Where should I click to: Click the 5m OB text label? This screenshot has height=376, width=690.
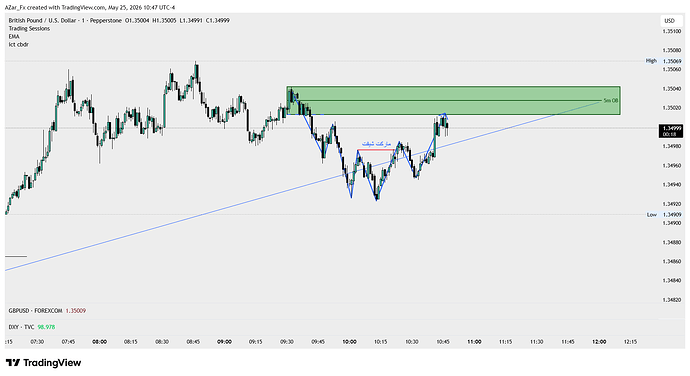pos(611,101)
